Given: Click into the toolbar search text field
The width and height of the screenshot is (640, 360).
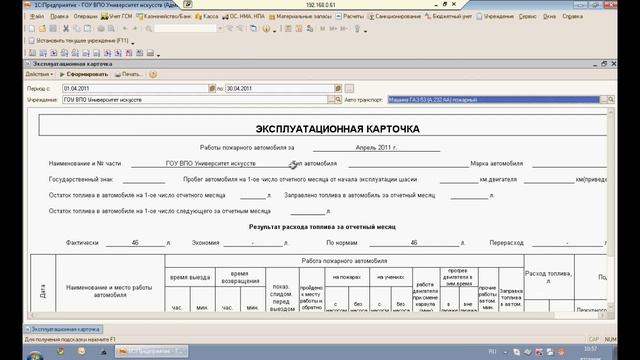Looking at the screenshot, I should (x=185, y=29).
